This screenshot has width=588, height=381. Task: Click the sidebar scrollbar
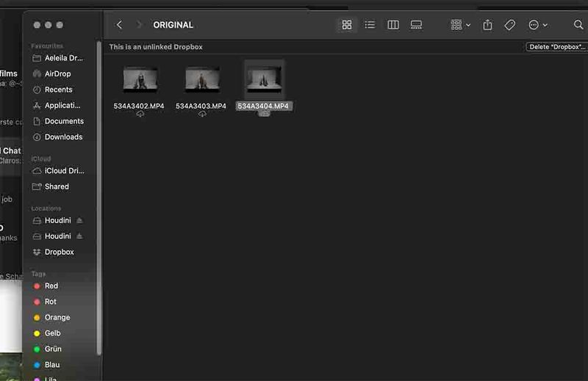click(x=99, y=197)
